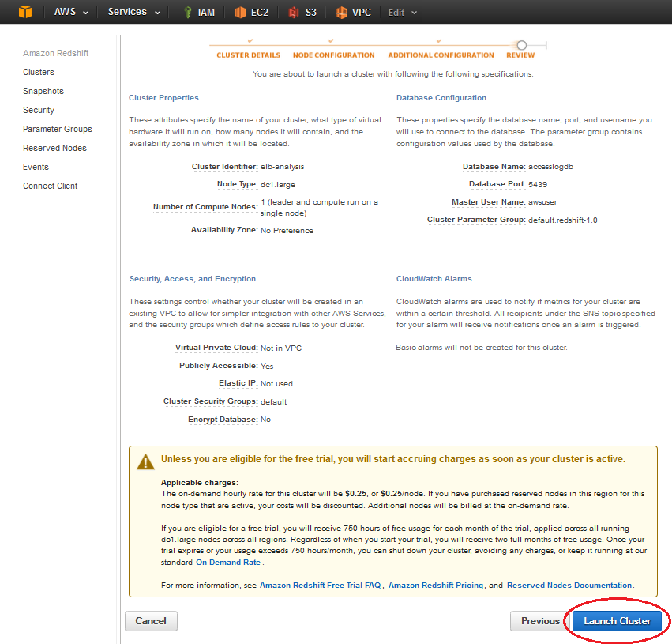Click the Database Port label

tap(497, 184)
